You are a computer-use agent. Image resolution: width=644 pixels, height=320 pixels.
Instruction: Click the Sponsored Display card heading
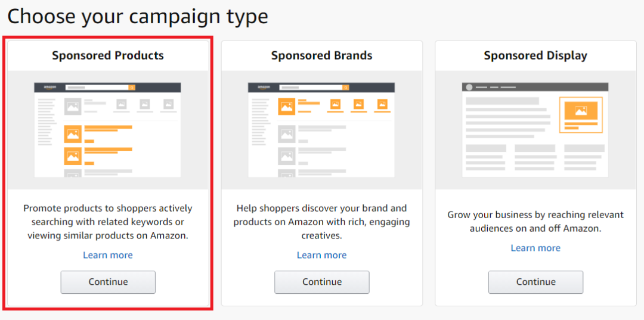tap(535, 56)
